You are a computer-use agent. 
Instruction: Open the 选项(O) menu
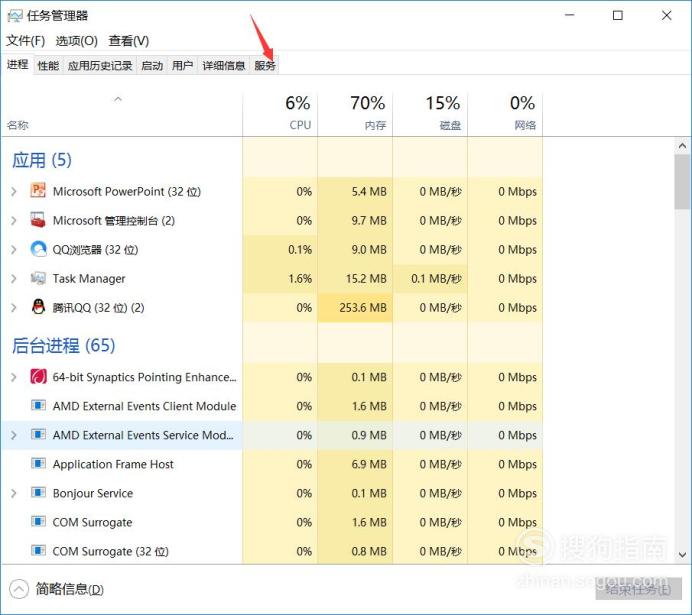77,41
